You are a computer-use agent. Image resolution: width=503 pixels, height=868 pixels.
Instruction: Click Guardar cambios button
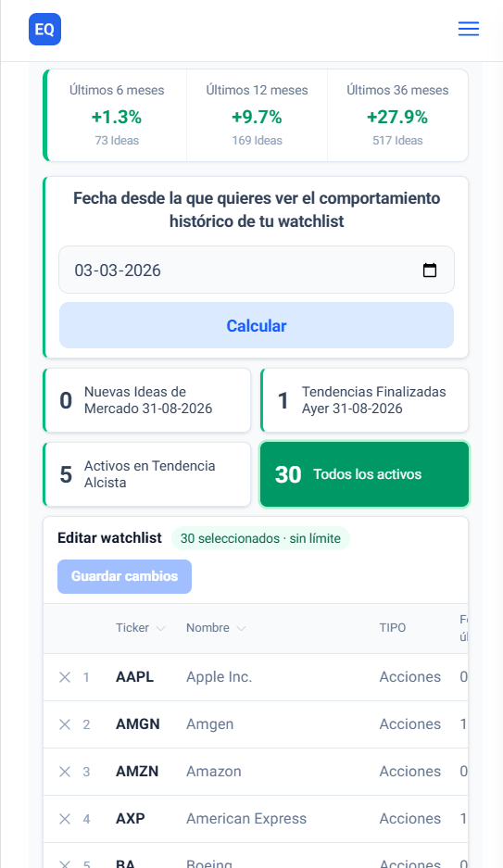click(x=124, y=576)
